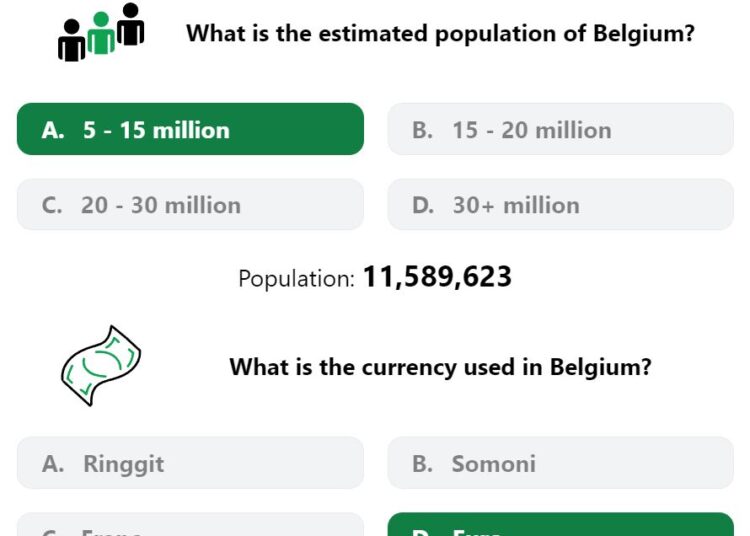Click the green person figure in population icon
Viewport: 750px width, 536px height.
point(101,33)
